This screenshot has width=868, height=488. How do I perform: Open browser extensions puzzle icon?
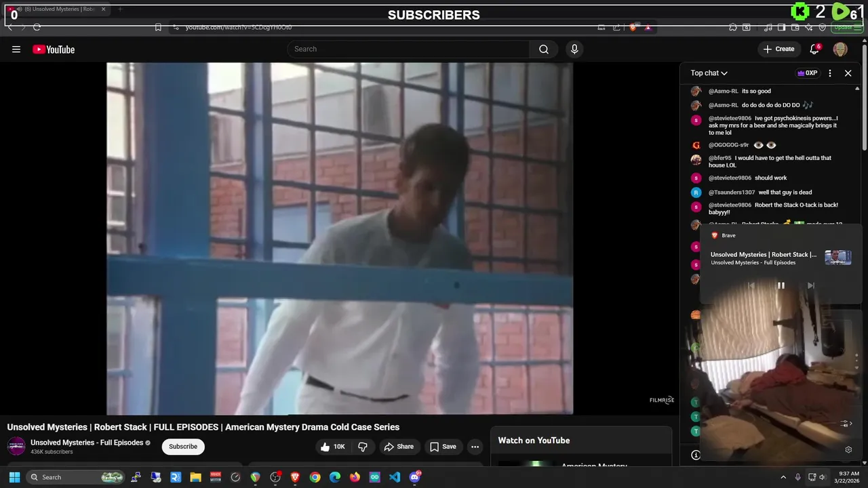coord(733,27)
